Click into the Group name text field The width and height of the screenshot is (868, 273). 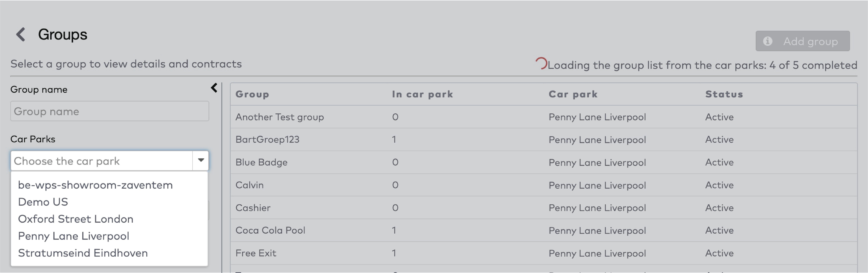point(109,111)
